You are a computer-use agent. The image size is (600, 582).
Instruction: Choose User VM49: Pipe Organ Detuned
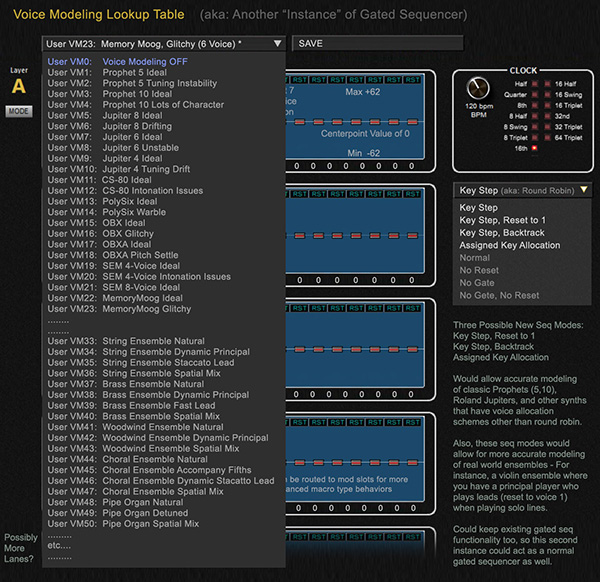coord(117,513)
